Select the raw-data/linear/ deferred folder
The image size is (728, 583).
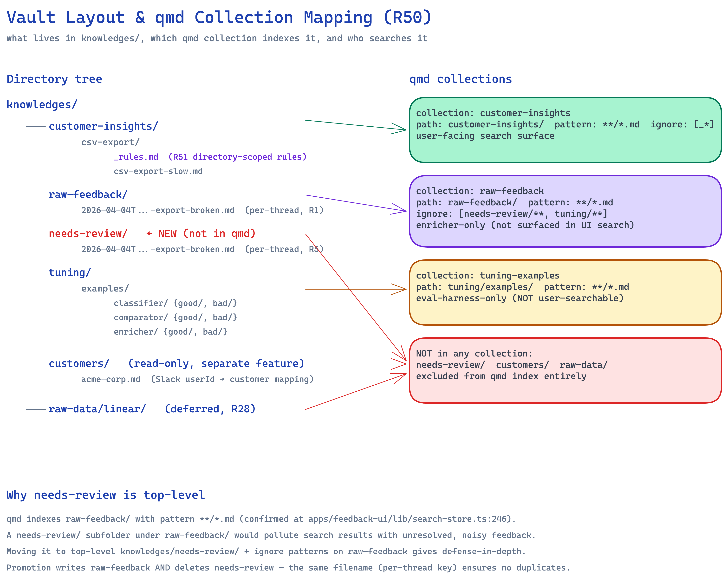(x=97, y=409)
